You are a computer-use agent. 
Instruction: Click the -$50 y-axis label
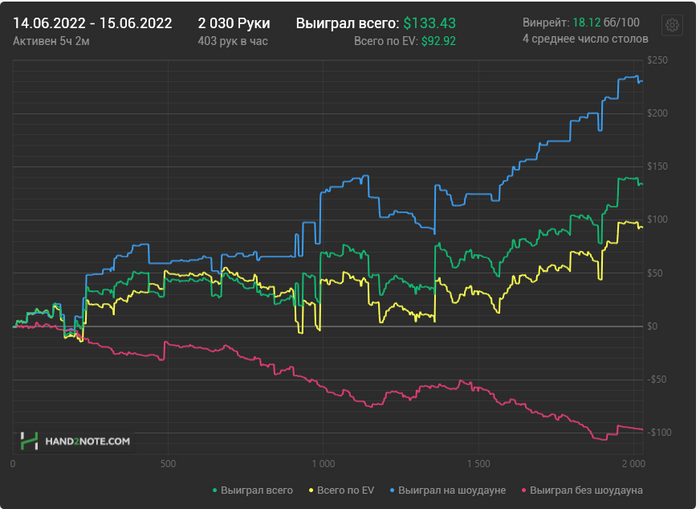tap(657, 380)
